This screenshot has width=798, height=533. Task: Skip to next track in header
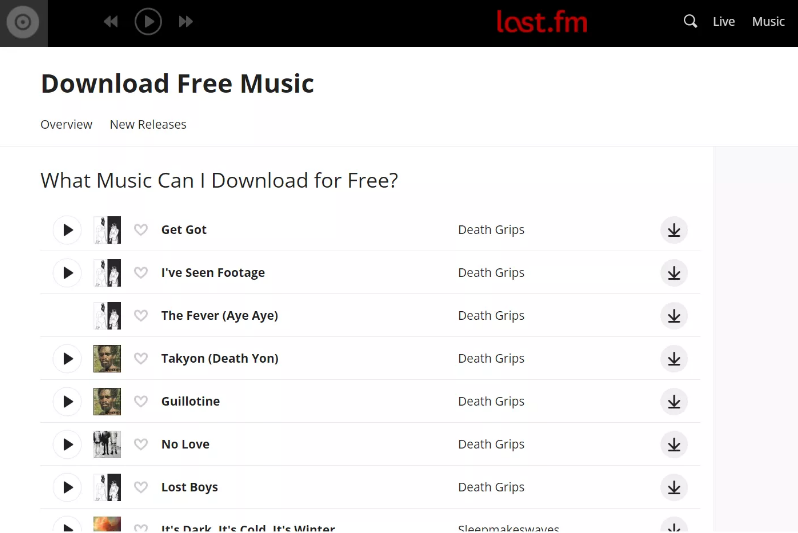[186, 21]
